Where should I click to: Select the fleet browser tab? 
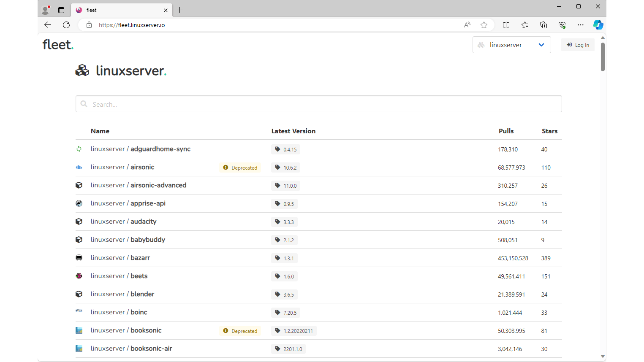[x=114, y=10]
